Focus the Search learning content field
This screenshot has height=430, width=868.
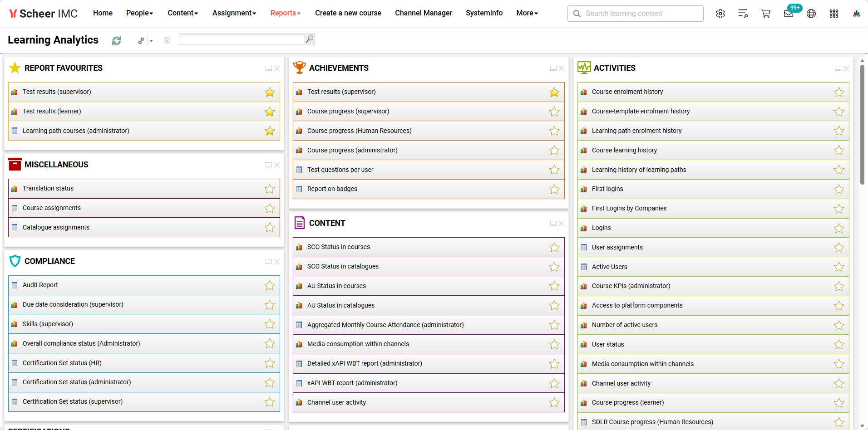635,14
